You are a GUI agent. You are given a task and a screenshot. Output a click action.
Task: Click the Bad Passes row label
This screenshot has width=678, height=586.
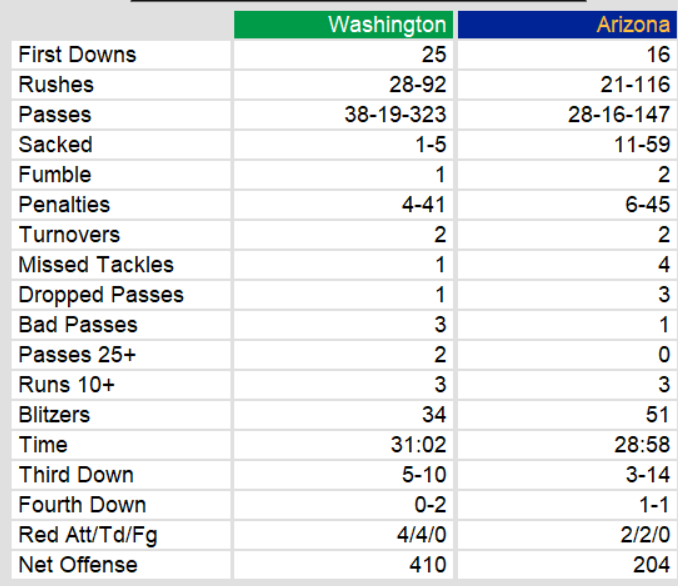(78, 325)
